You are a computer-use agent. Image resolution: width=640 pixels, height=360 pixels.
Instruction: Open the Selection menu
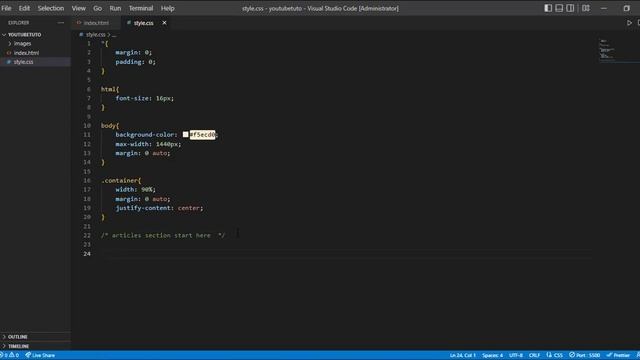tap(51, 8)
